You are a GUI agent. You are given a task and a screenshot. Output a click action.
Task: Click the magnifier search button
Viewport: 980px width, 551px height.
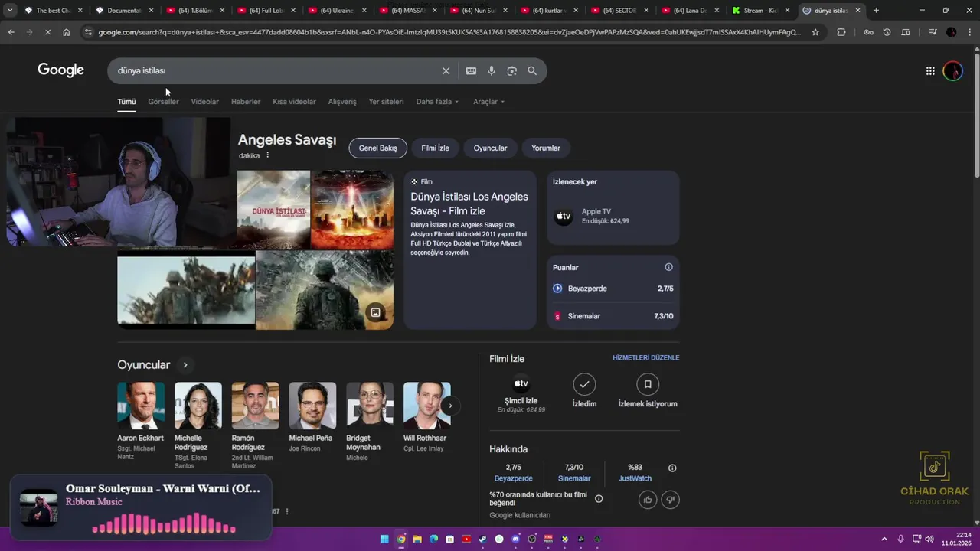pos(532,70)
